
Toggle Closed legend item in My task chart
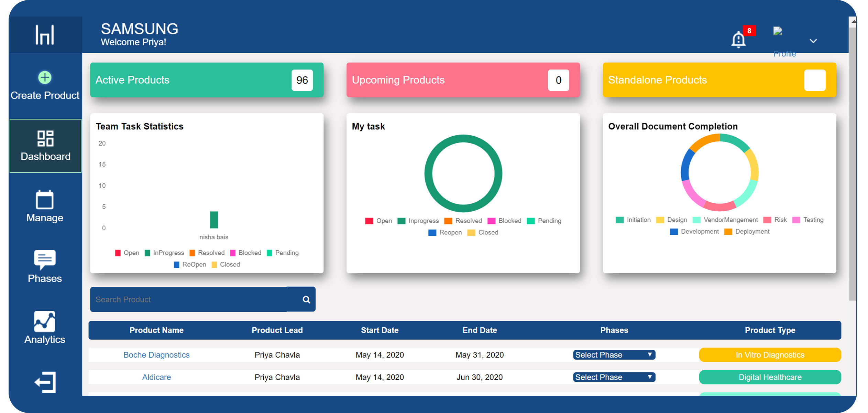tap(483, 233)
